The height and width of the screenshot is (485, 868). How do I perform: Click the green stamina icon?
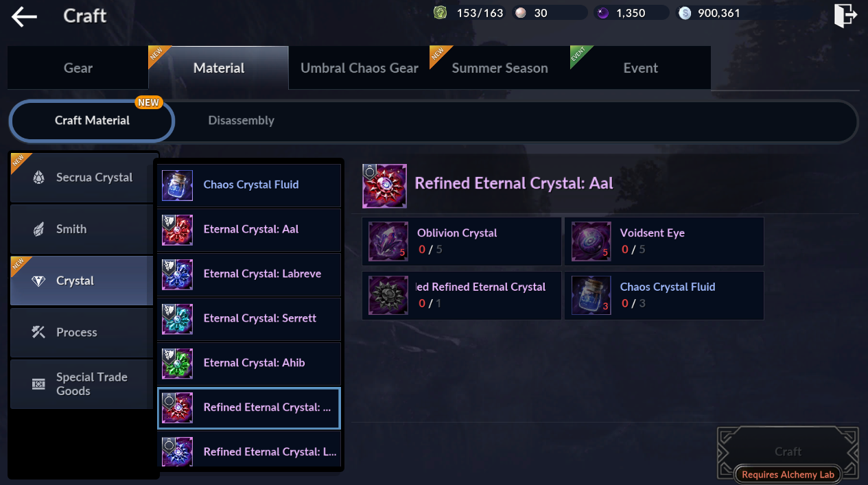click(440, 13)
